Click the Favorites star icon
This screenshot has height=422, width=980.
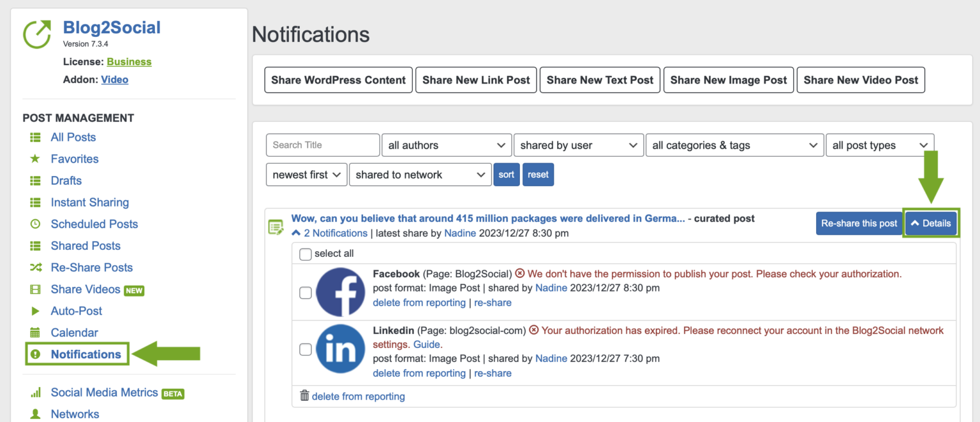[36, 159]
